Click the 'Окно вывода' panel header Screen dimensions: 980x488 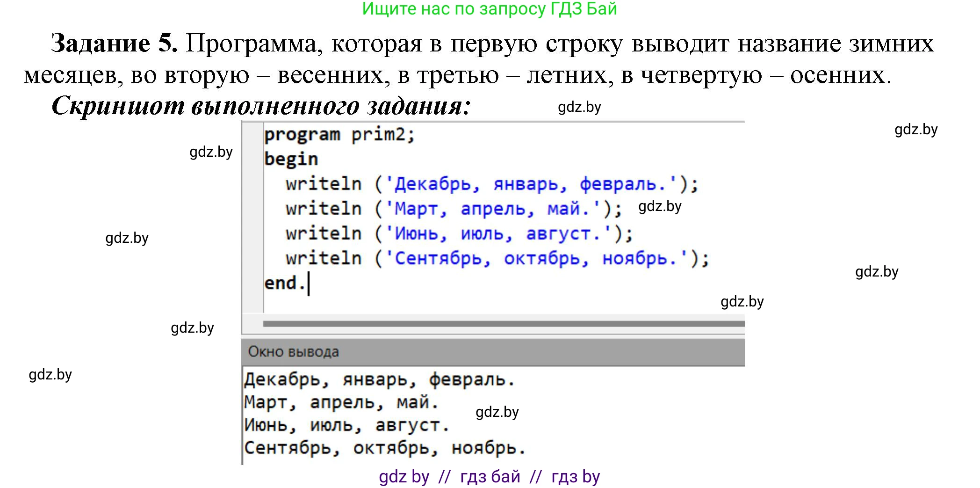[493, 352]
